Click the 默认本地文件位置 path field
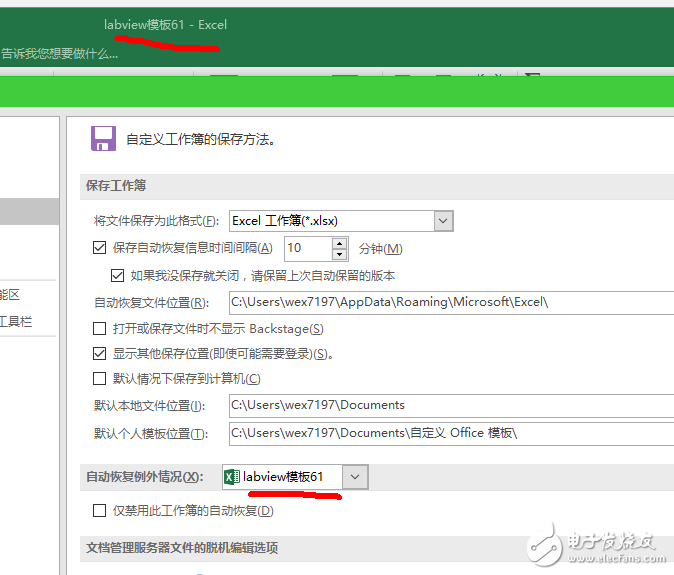674x575 pixels. 451,405
